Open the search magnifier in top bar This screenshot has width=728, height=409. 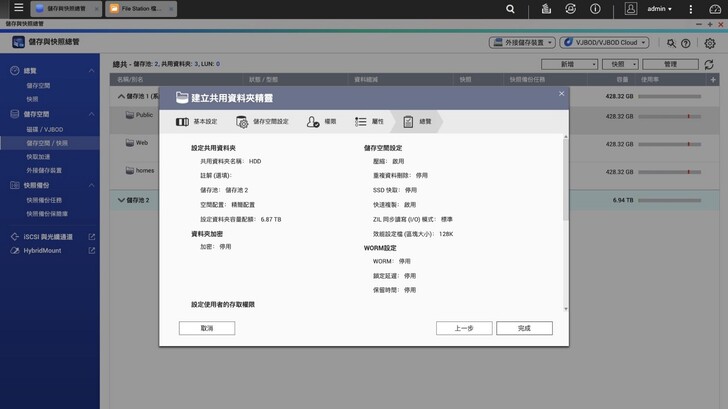(x=510, y=9)
